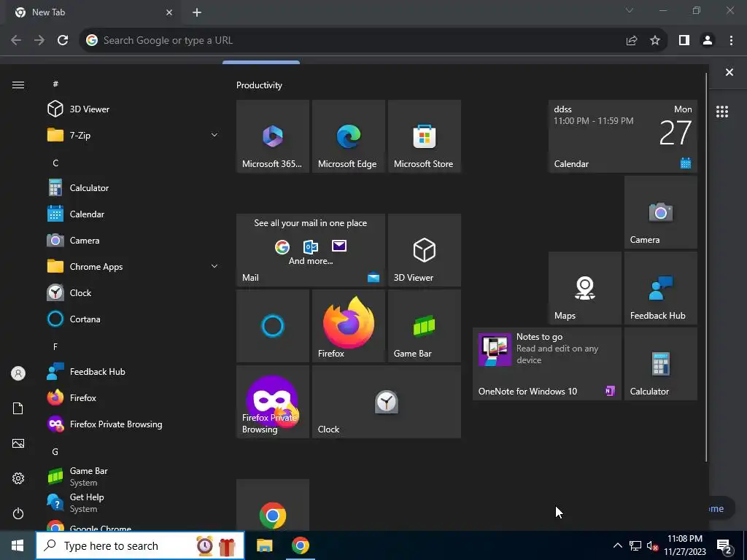Open Calendar in the app list
Viewport: 747px width, 560px height.
point(133,214)
